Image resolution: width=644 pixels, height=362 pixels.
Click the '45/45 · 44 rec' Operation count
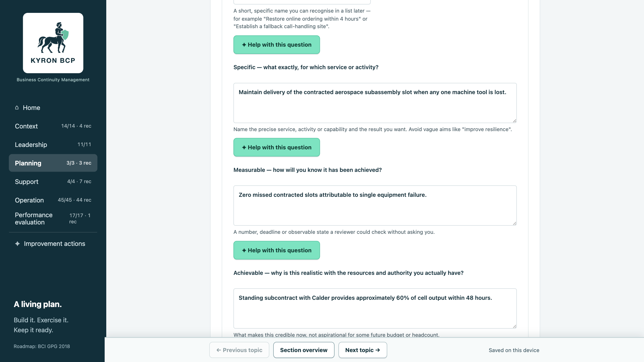(x=75, y=200)
